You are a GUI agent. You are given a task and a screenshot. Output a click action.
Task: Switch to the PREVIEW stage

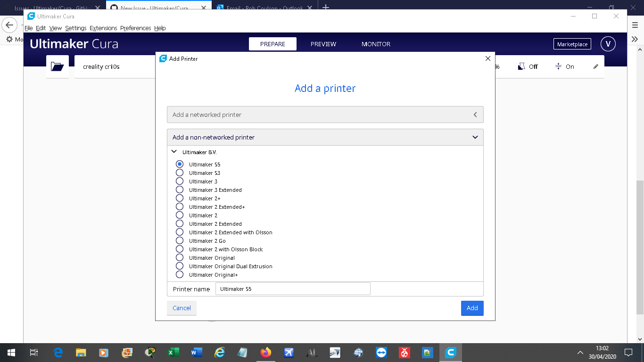pyautogui.click(x=323, y=44)
